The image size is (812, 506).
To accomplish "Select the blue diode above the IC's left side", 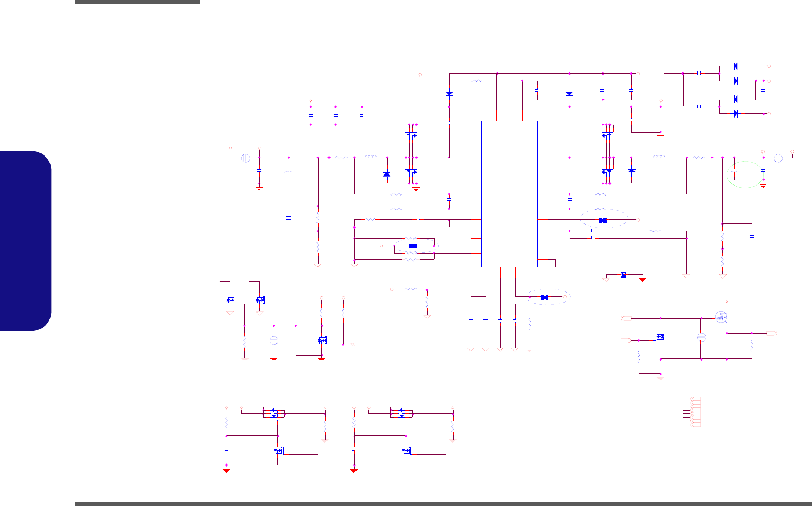I will point(449,94).
